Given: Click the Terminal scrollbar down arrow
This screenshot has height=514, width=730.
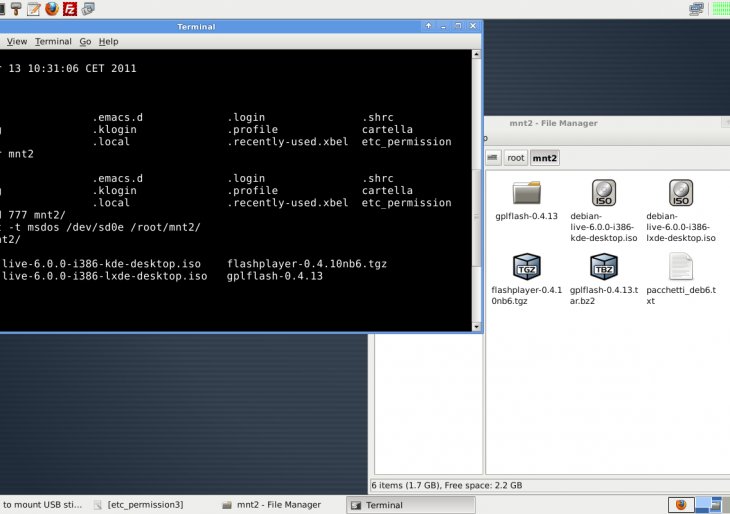Looking at the screenshot, I should pos(476,327).
